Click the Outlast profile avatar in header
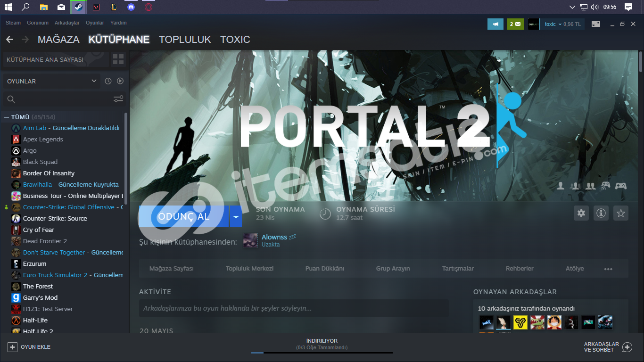Image resolution: width=644 pixels, height=362 pixels. (x=534, y=24)
